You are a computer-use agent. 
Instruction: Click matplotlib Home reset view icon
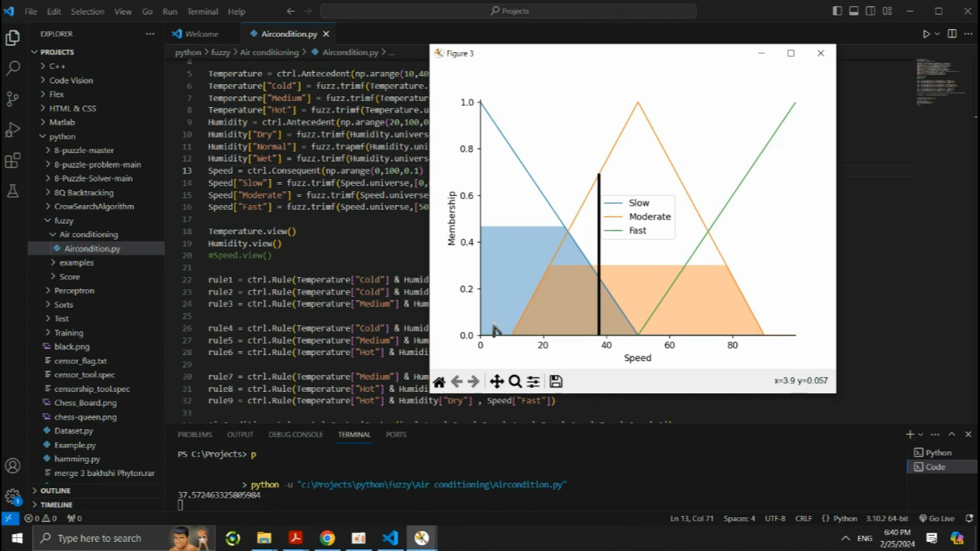(439, 382)
